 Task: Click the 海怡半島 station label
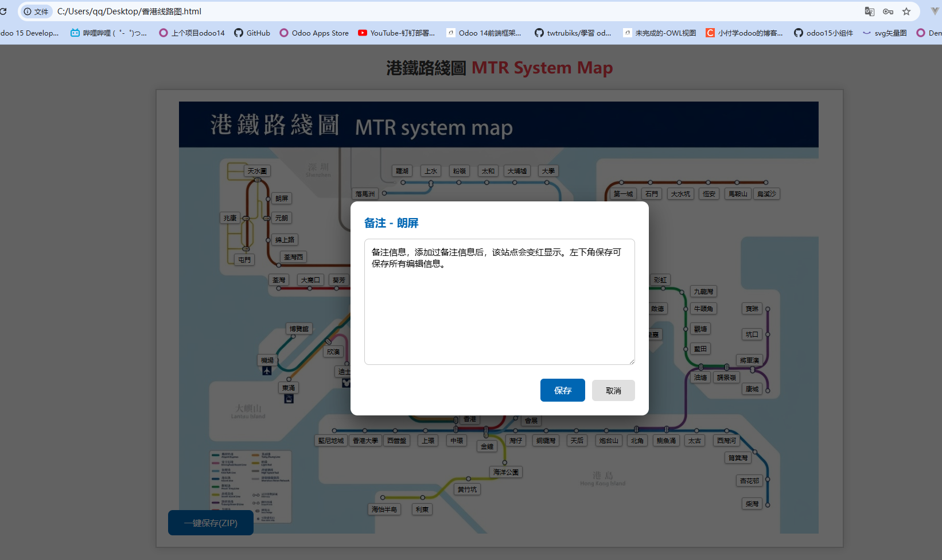(x=384, y=510)
